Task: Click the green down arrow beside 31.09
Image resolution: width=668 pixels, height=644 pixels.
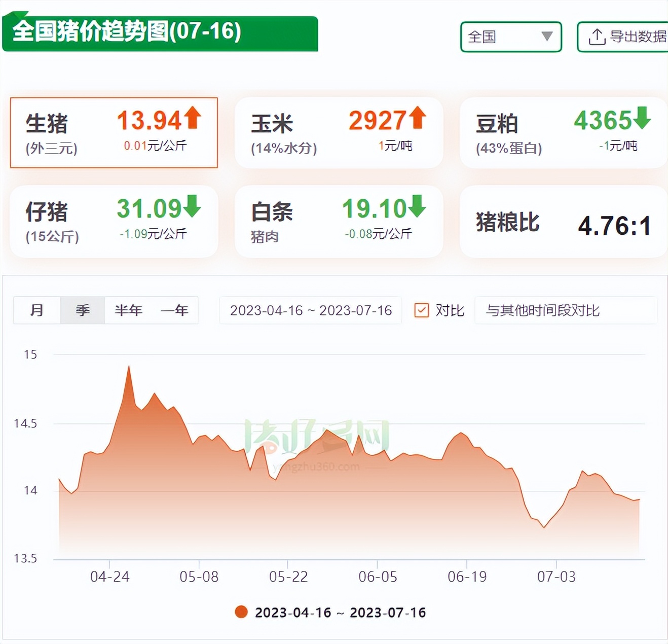Action: click(x=192, y=206)
